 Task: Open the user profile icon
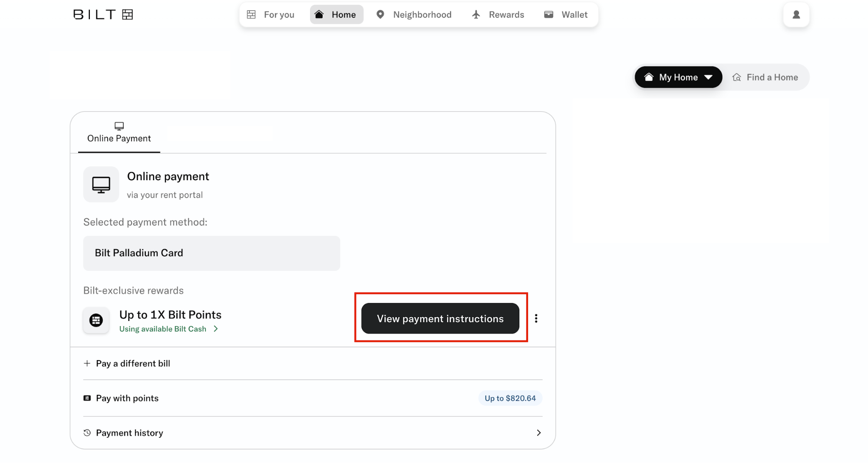coord(796,14)
